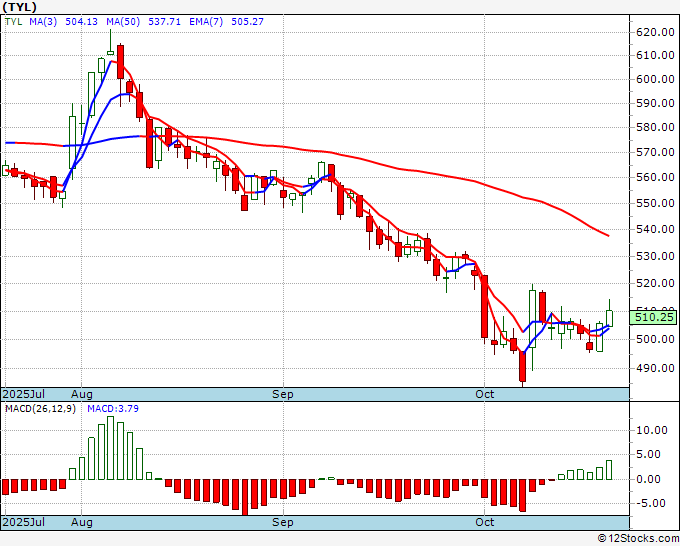Click the 540.00 price axis label
Image resolution: width=680 pixels, height=546 pixels.
click(655, 229)
